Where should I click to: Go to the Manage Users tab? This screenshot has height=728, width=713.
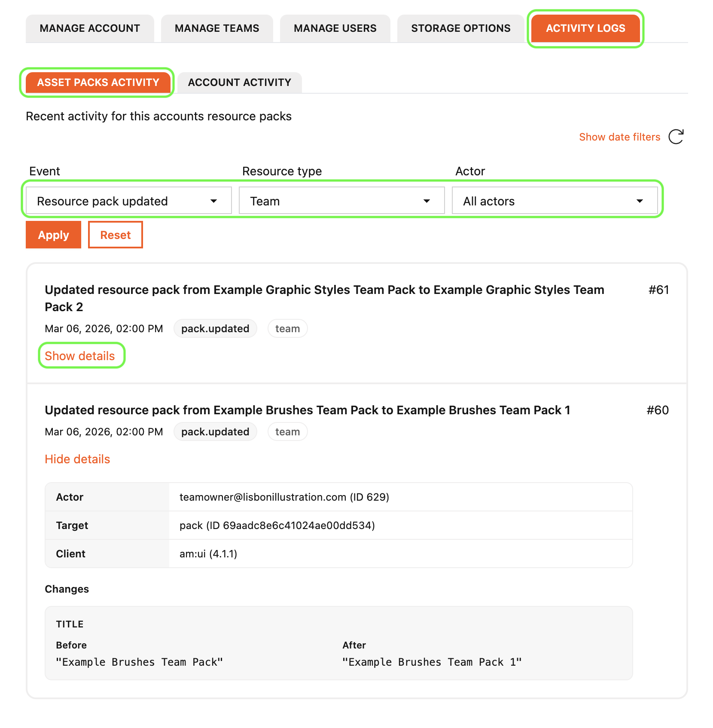335,28
